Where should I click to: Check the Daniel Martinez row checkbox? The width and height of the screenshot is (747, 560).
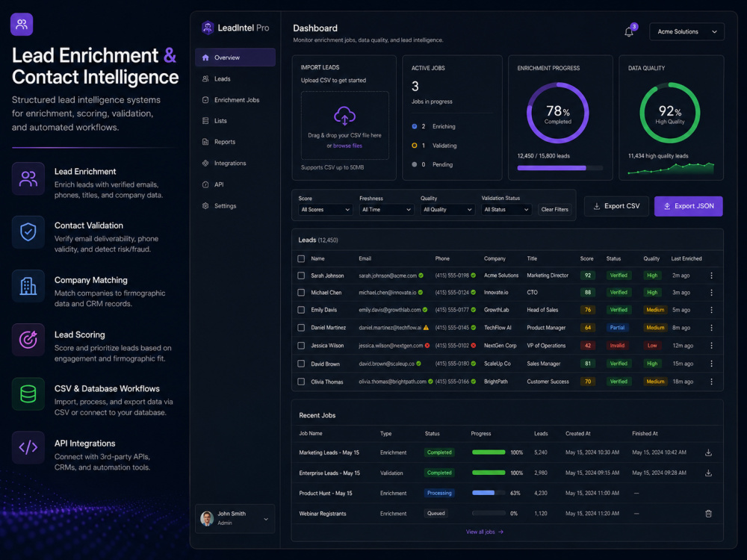[301, 328]
